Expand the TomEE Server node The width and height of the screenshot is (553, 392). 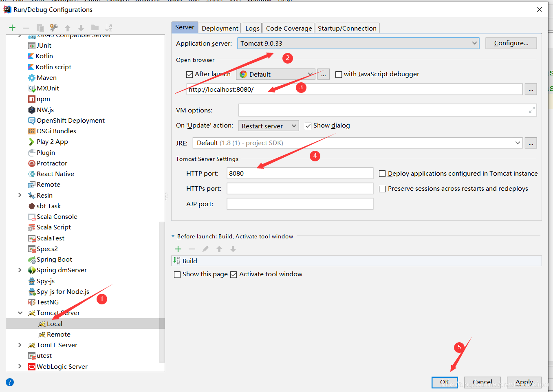pos(20,345)
